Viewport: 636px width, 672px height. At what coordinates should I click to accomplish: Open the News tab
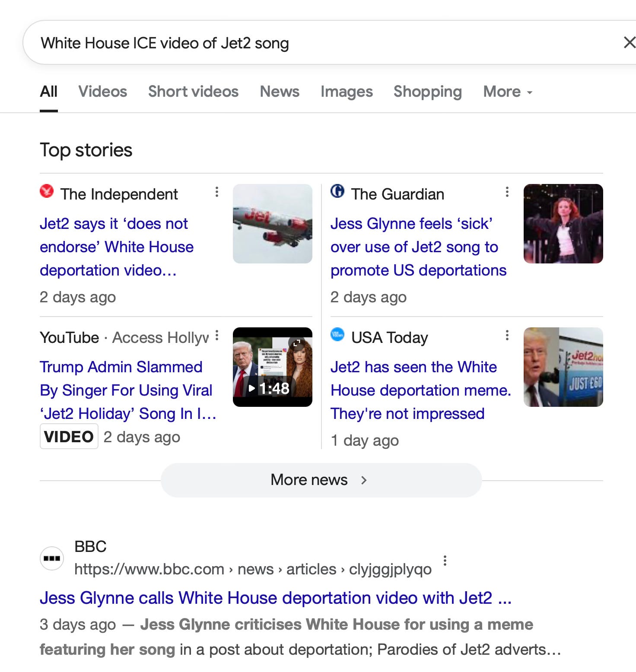click(x=280, y=92)
